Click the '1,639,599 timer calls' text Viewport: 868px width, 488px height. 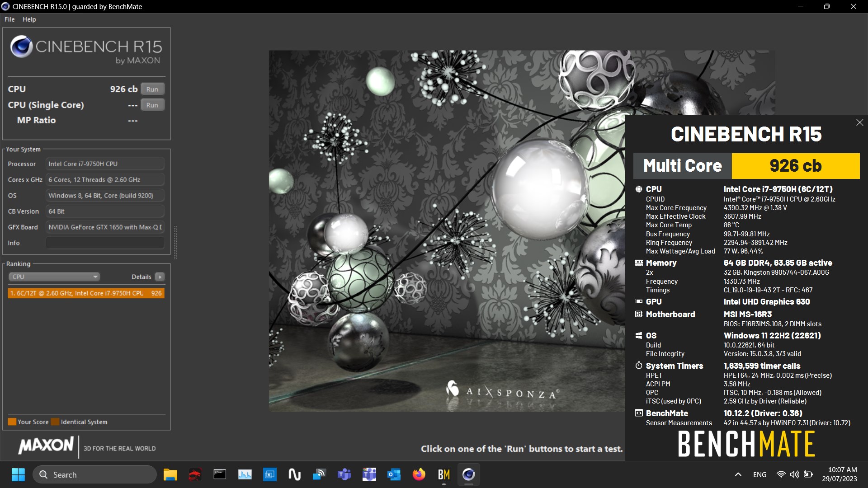coord(762,366)
